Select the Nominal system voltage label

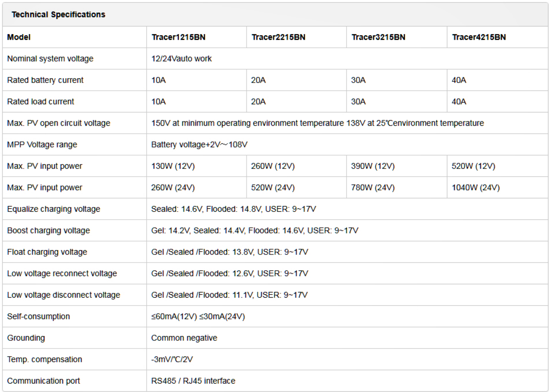click(x=50, y=59)
